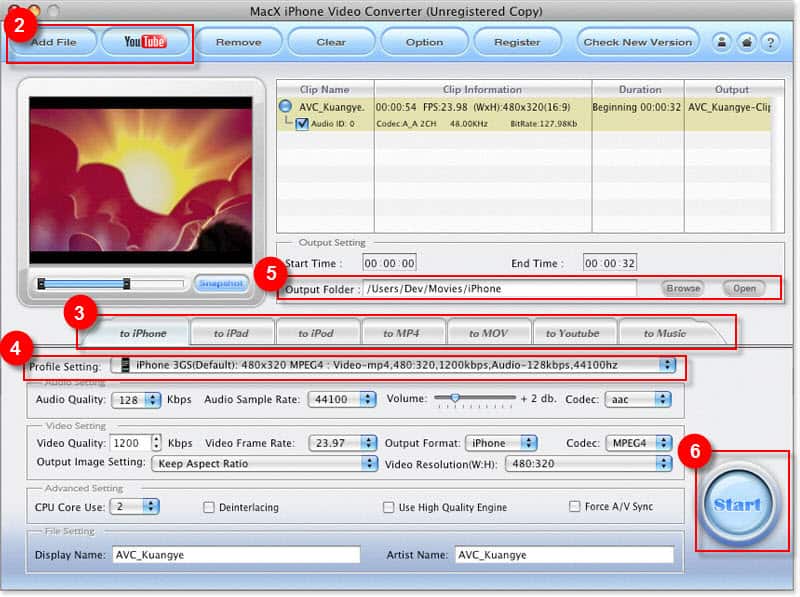Click the Volume slider handle
800x597 pixels.
[455, 397]
